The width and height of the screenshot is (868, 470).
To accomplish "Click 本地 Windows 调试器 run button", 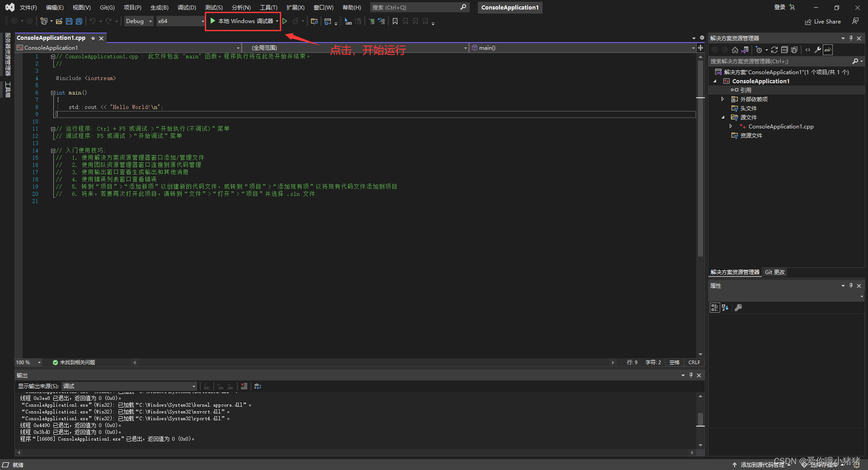I will click(x=242, y=21).
